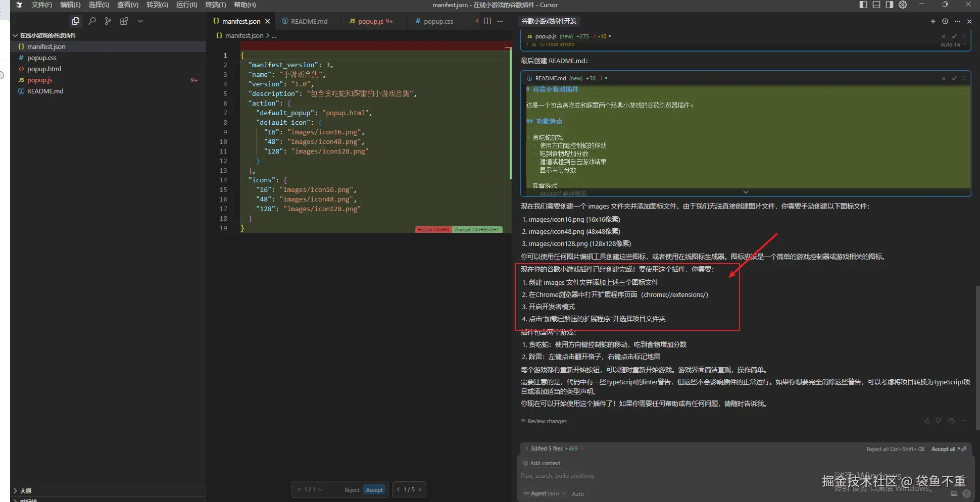Screen dimensions: 980x502
Task: Open editor more actions ellipsis
Action: click(500, 21)
